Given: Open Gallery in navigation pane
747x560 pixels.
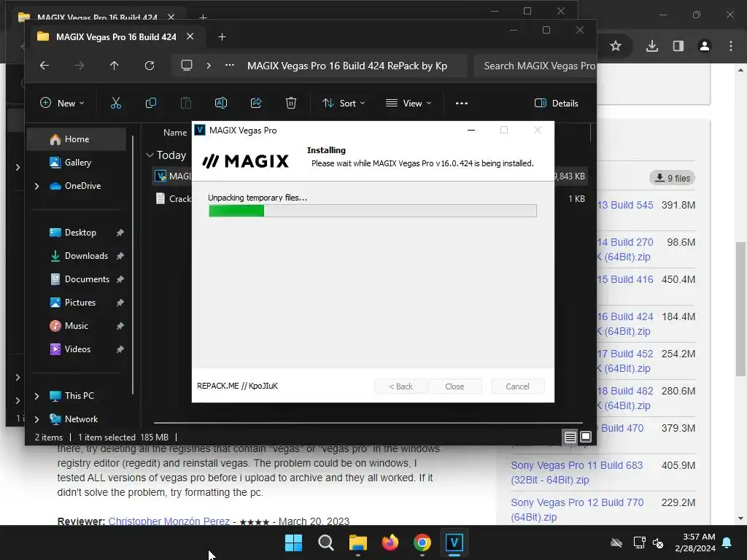Looking at the screenshot, I should pos(76,163).
